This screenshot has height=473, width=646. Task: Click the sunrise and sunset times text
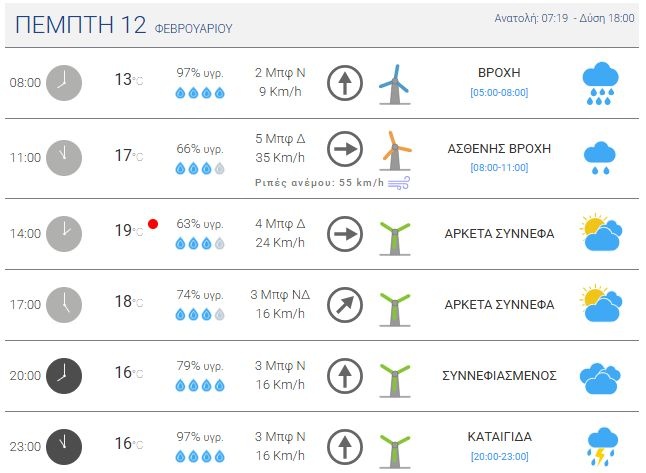[x=565, y=18]
